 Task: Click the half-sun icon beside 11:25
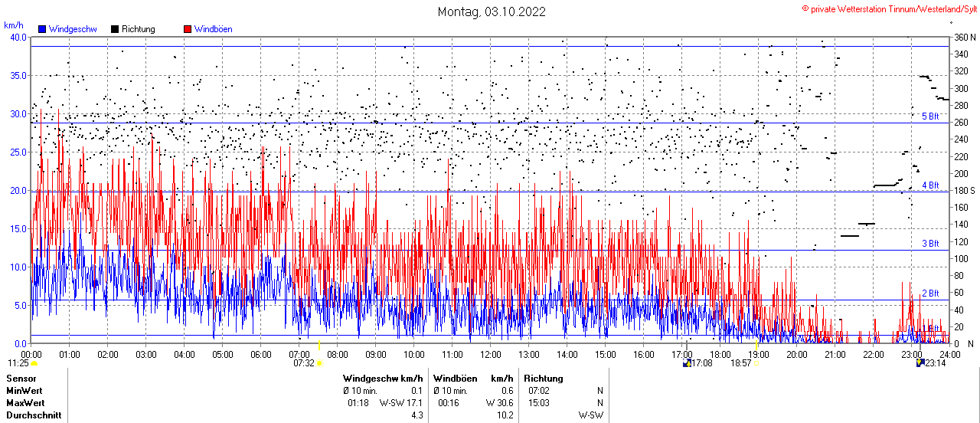pos(34,363)
